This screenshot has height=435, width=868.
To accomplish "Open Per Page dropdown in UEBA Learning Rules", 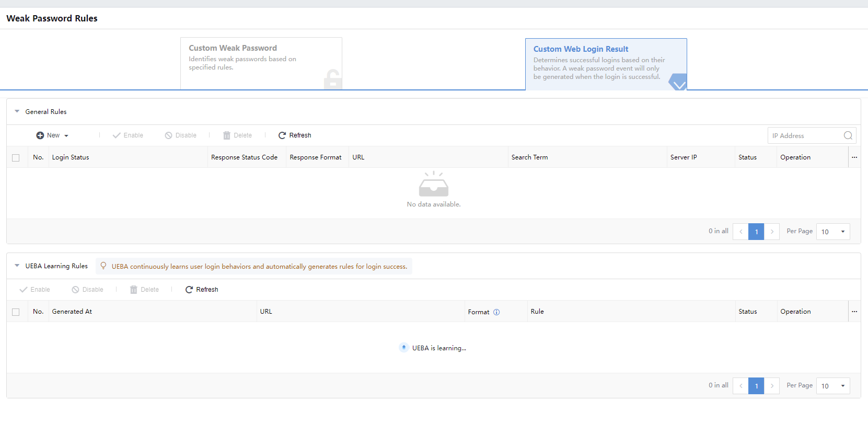I will [x=833, y=386].
